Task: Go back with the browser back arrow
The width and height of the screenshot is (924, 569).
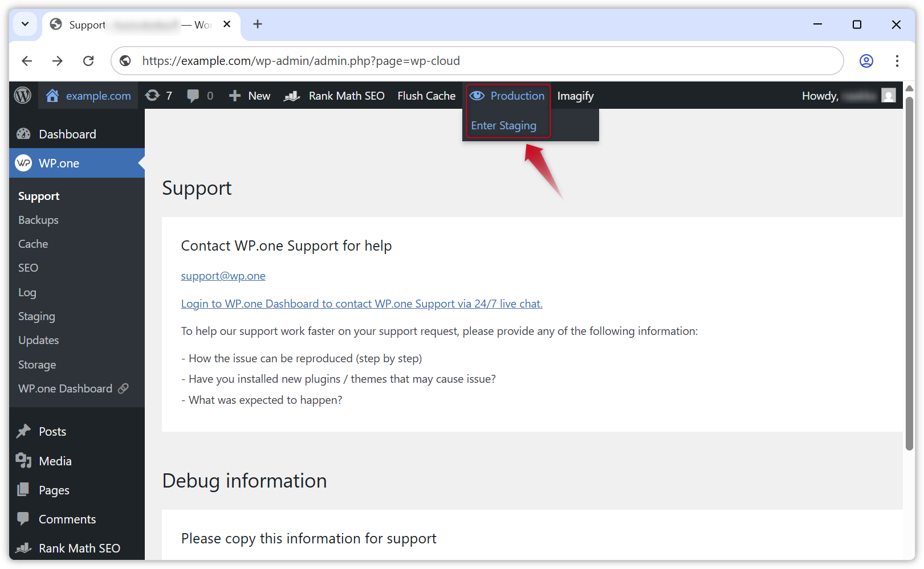Action: pyautogui.click(x=27, y=61)
